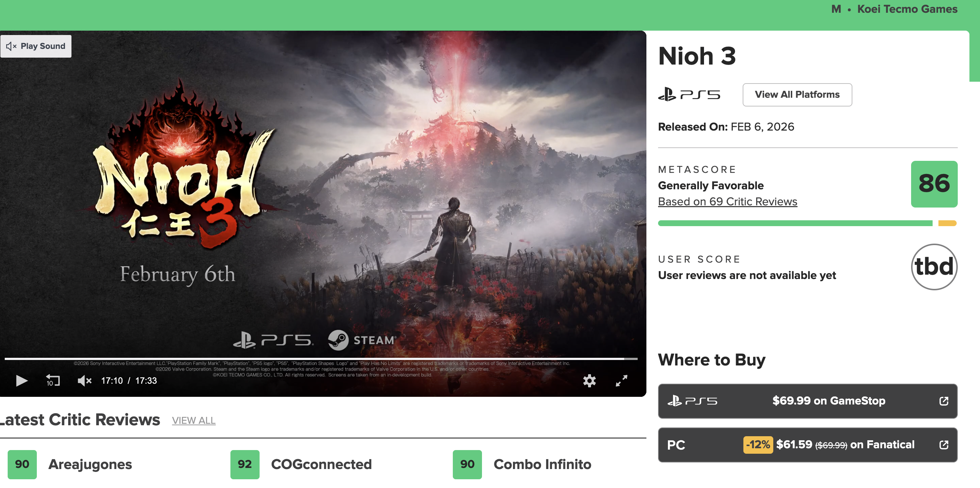This screenshot has width=980, height=488.
Task: Play the Nioh 3 trailer video
Action: [x=22, y=380]
